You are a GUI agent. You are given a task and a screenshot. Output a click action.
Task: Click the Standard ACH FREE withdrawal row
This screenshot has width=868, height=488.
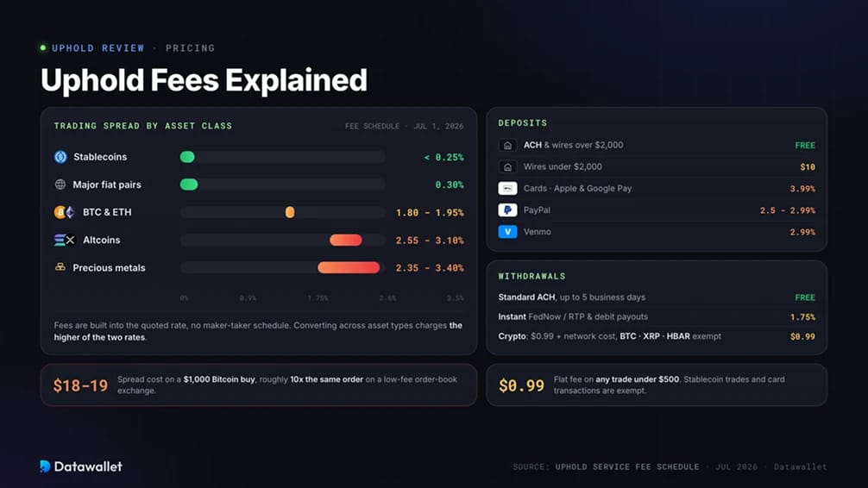tap(657, 297)
